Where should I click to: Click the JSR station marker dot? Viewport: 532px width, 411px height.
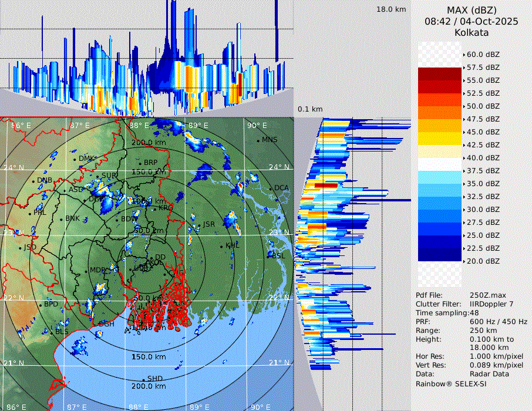click(200, 225)
